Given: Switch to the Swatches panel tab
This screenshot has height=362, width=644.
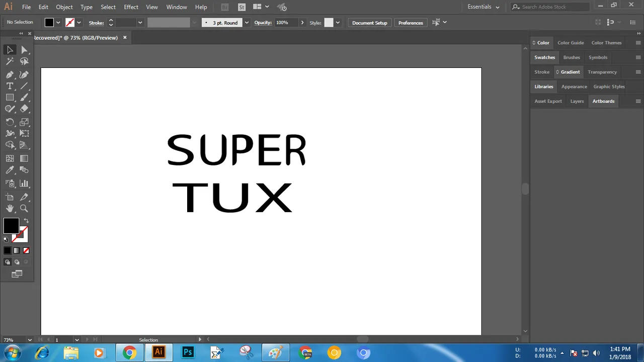Looking at the screenshot, I should (x=544, y=57).
